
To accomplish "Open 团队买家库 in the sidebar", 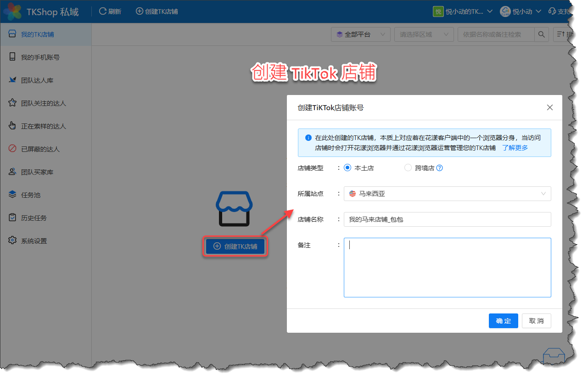I will pyautogui.click(x=46, y=172).
